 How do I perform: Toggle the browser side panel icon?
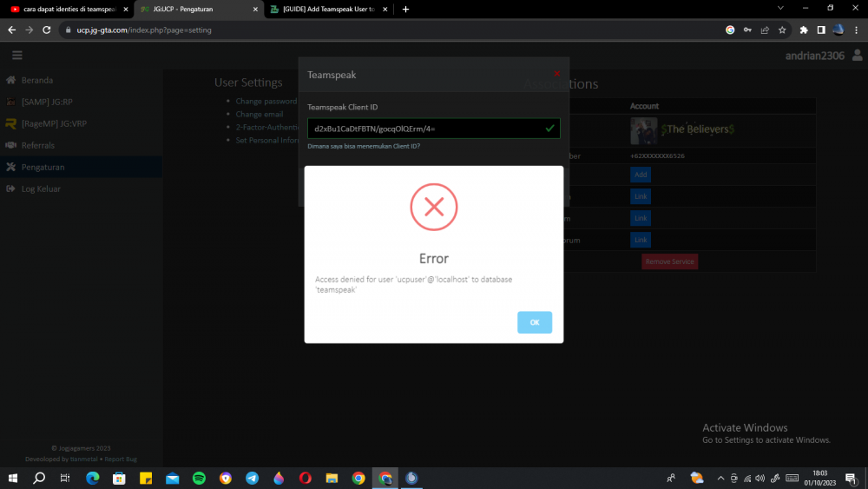click(x=821, y=30)
